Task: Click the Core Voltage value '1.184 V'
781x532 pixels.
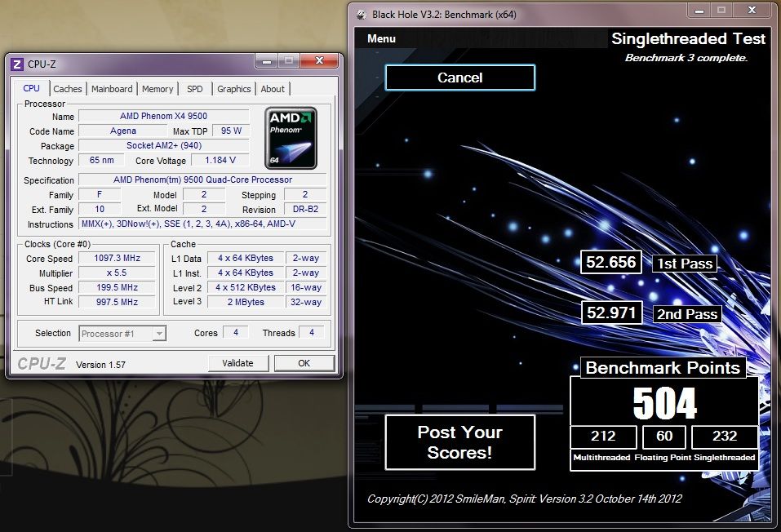Action: point(220,161)
